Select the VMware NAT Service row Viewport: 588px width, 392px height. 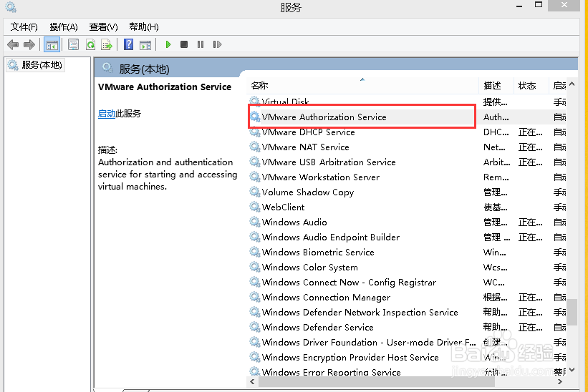click(x=407, y=147)
